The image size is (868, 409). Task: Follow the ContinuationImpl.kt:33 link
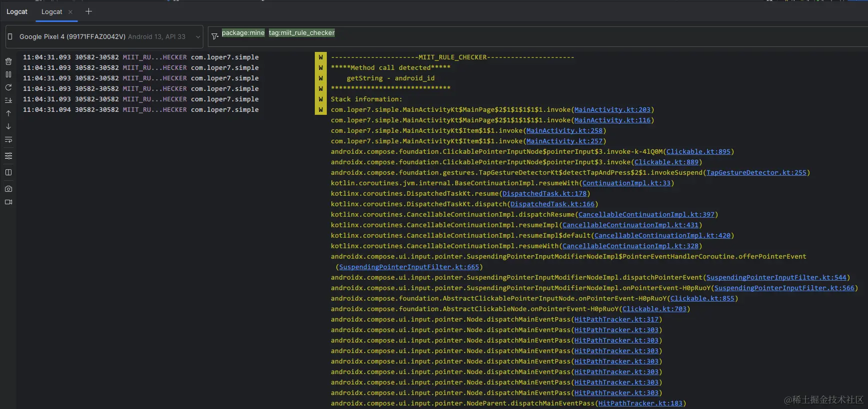pyautogui.click(x=626, y=183)
